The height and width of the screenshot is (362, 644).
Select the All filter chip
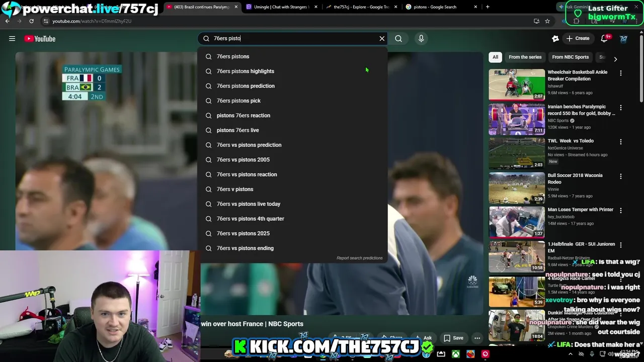click(495, 57)
